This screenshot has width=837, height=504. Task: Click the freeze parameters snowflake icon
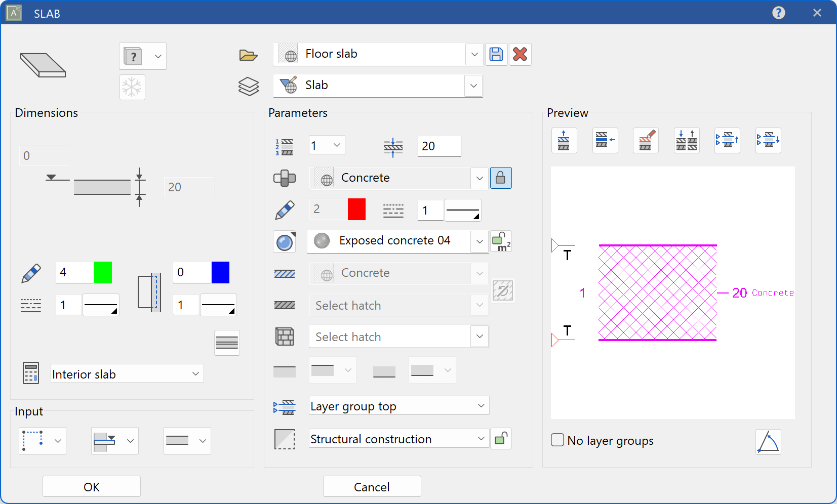[x=132, y=87]
